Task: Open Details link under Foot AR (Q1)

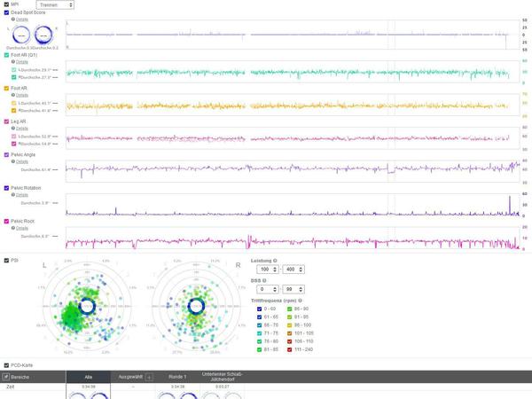Action: click(22, 62)
